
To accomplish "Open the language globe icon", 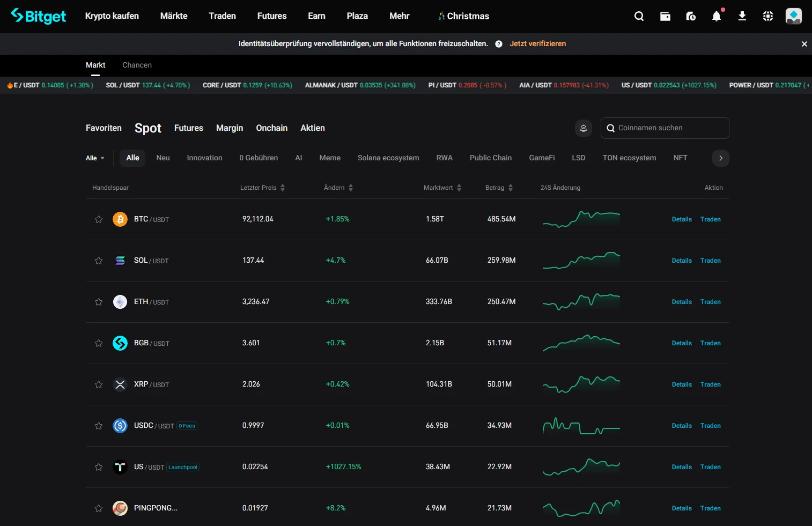I will pyautogui.click(x=768, y=16).
